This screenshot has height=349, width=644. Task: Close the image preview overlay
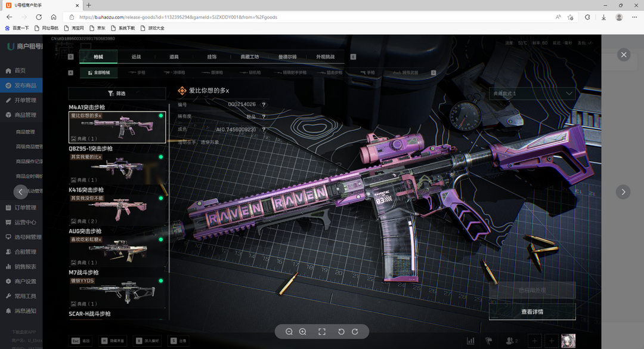pyautogui.click(x=624, y=55)
